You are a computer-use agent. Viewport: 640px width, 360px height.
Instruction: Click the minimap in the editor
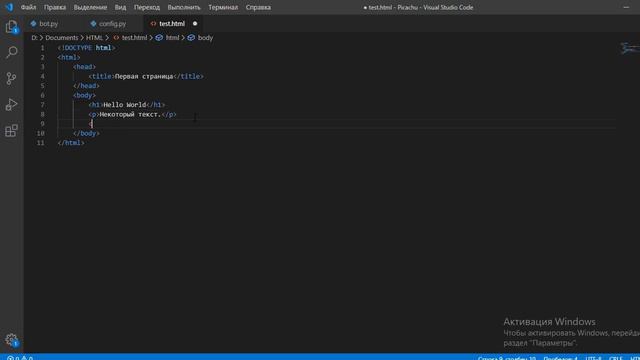tap(629, 48)
